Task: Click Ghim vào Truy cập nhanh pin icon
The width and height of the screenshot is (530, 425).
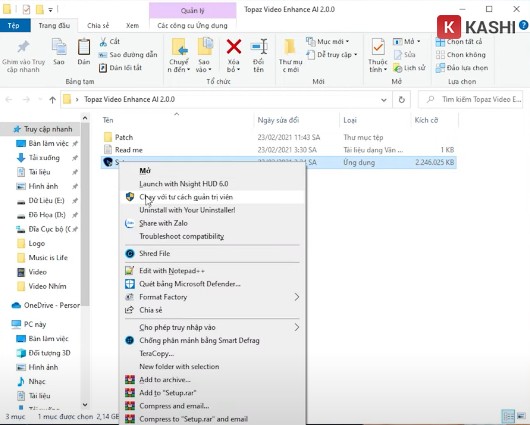Action: coord(23,47)
